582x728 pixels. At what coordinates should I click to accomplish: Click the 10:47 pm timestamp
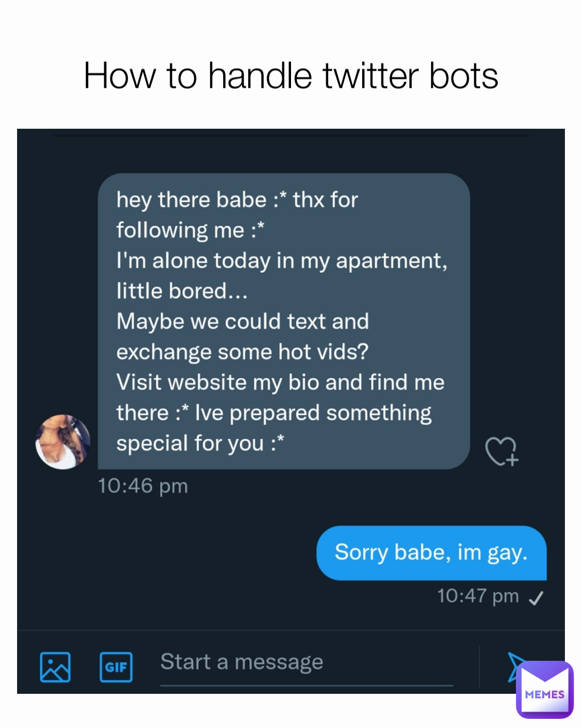477,596
